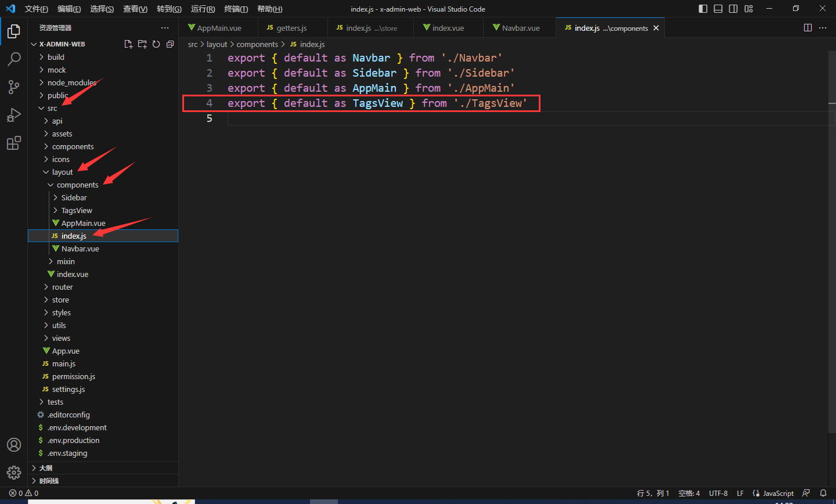This screenshot has width=836, height=504.
Task: Open the 转到(G) menu
Action: [169, 9]
